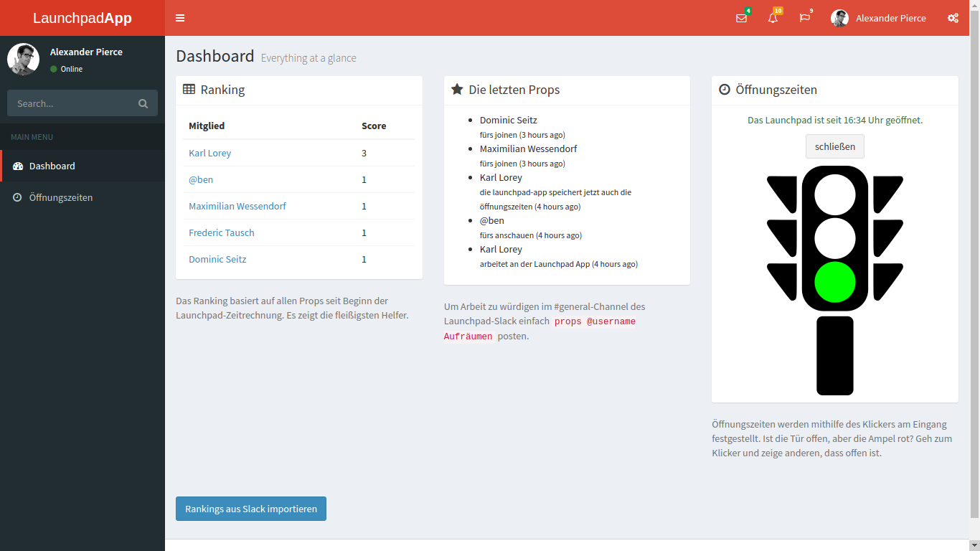Open the @ben ranking link
This screenshot has height=551, width=980.
[x=201, y=179]
